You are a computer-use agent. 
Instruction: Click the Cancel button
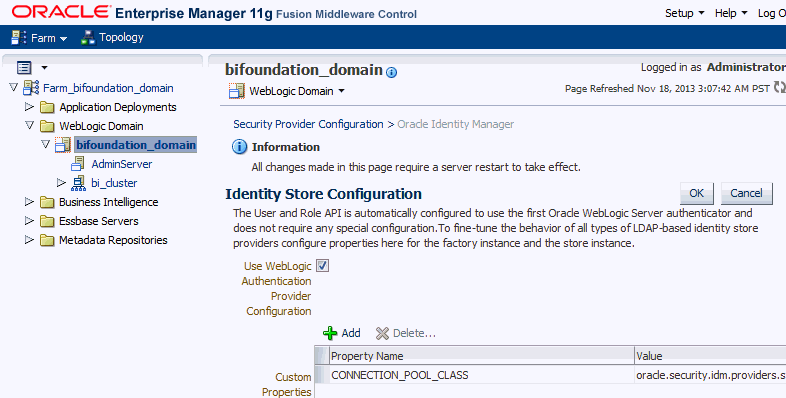pos(746,193)
